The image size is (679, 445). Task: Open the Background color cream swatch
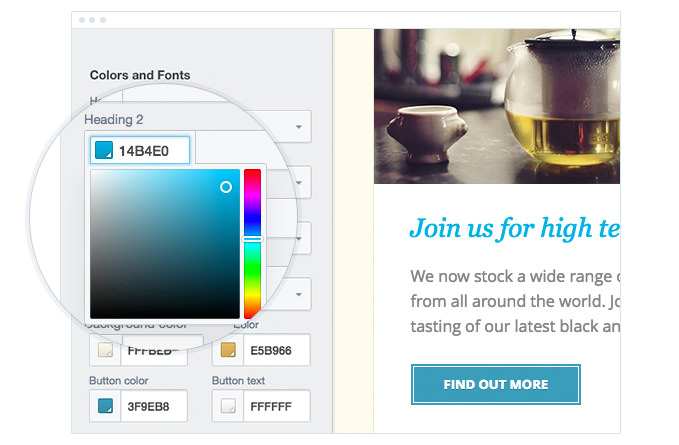coord(105,350)
